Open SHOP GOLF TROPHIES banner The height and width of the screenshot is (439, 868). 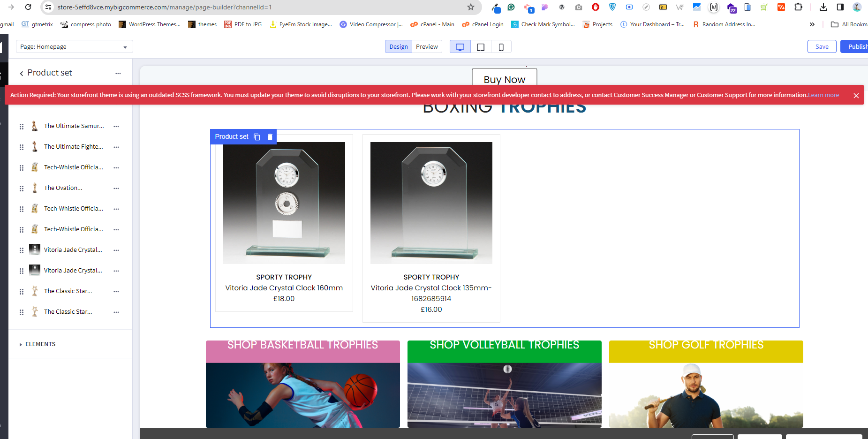(706, 384)
